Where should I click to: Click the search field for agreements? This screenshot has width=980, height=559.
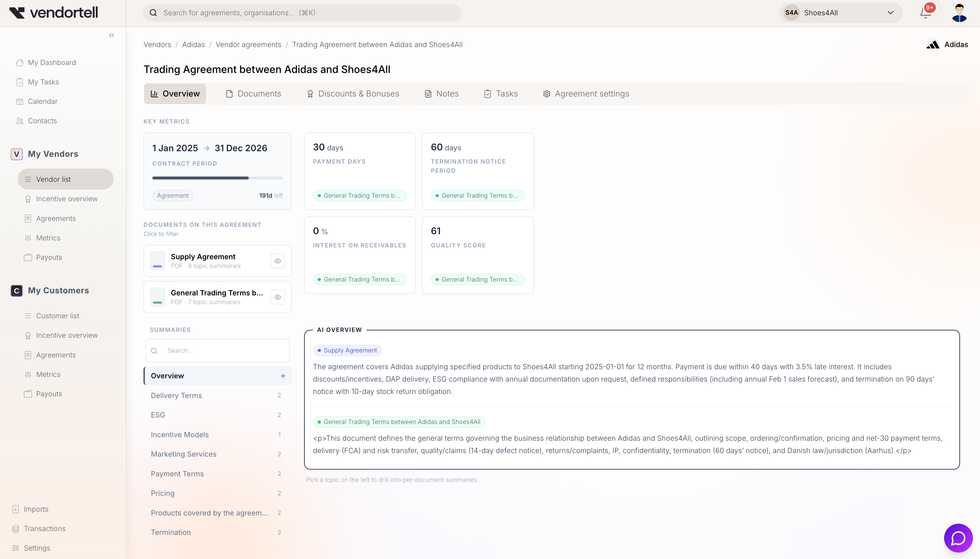[302, 13]
